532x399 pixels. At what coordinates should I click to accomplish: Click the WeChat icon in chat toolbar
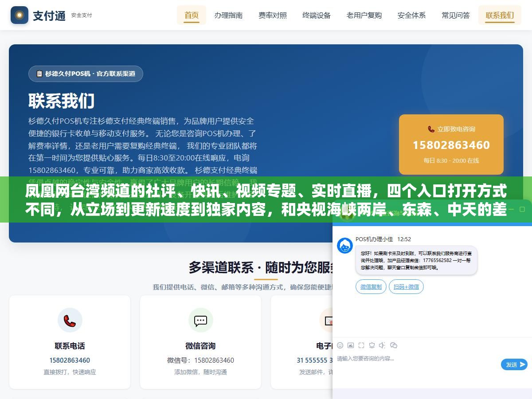(394, 345)
